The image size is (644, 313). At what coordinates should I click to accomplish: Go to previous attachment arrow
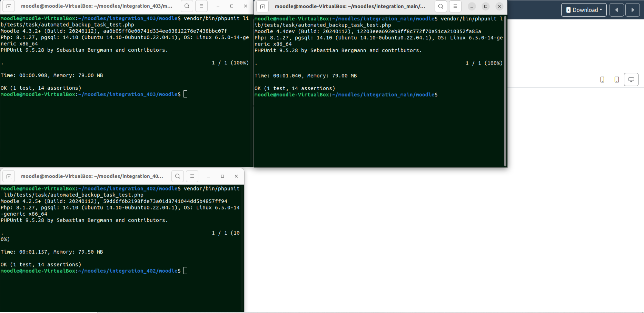point(616,10)
